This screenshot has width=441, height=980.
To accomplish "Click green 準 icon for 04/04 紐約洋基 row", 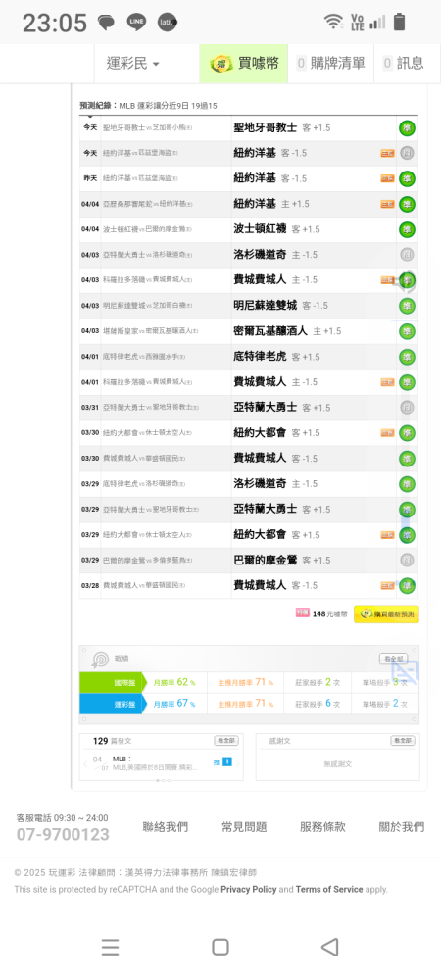I will coord(408,204).
